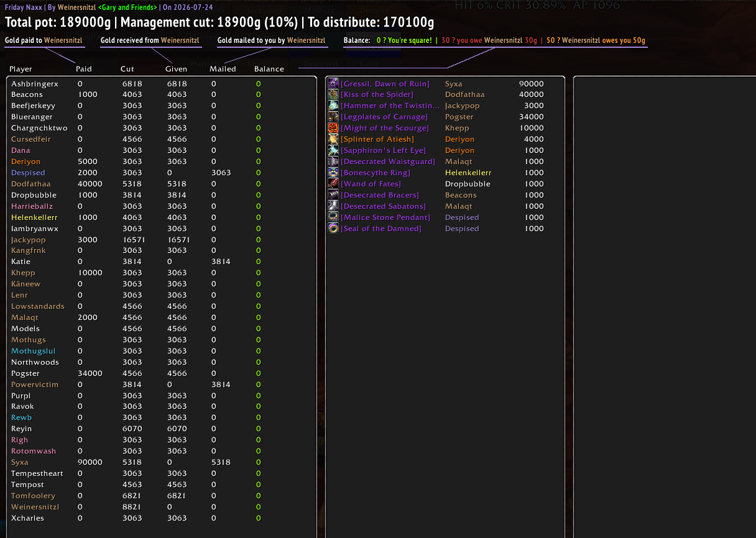The height and width of the screenshot is (538, 756).
Task: Click buyer Dropbubble next to Wand of Fates
Action: (468, 185)
